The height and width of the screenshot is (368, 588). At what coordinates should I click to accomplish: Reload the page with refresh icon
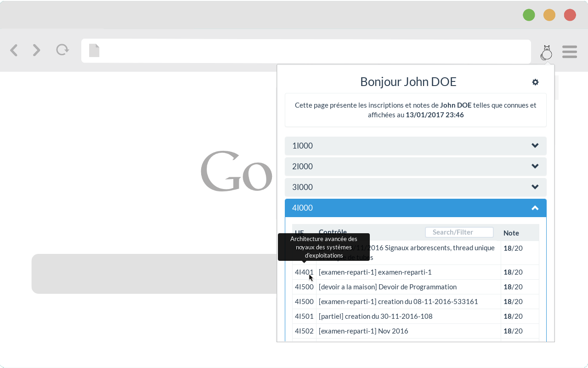pos(62,50)
